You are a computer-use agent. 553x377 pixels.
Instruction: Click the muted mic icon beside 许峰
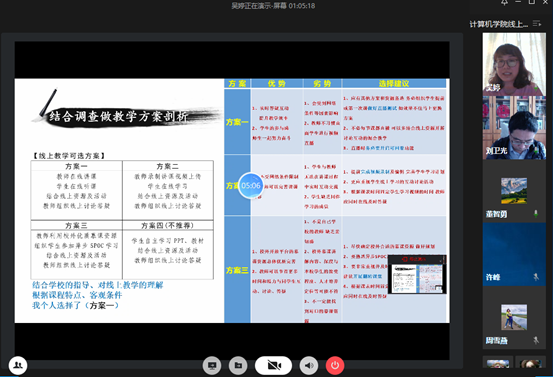(536, 277)
